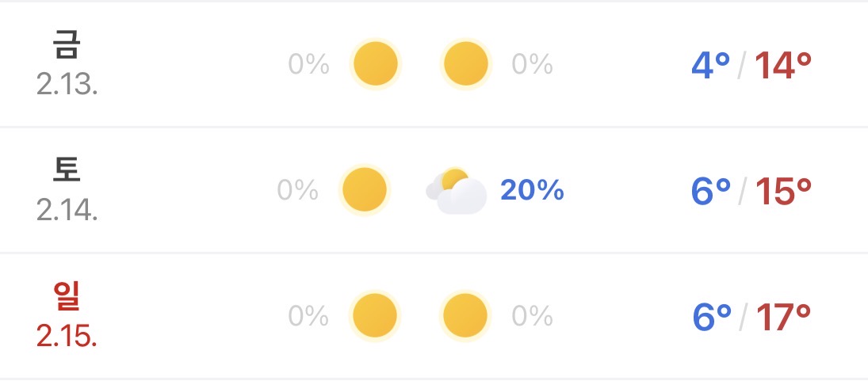Select the 토 2.14. day label
Viewport: 868px width, 381px height.
click(67, 190)
